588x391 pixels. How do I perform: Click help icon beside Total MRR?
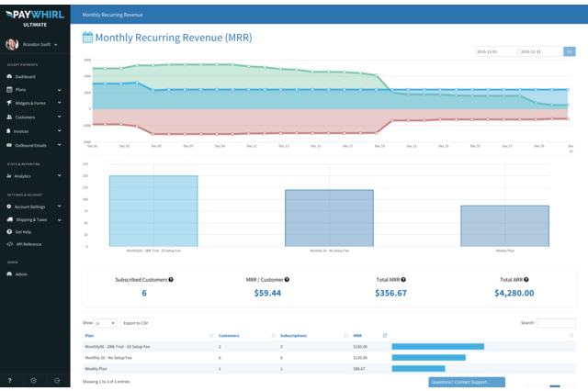[x=403, y=279]
